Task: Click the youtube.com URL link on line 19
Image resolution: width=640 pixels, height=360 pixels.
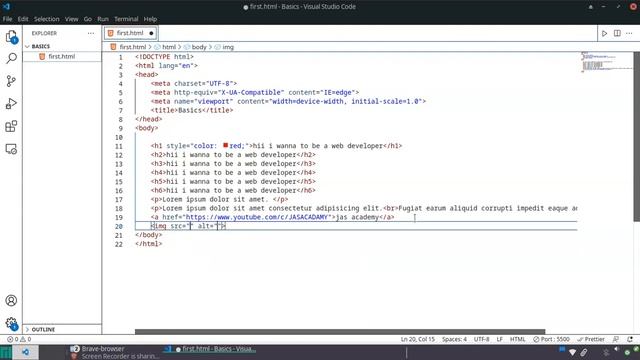Action: (257, 217)
